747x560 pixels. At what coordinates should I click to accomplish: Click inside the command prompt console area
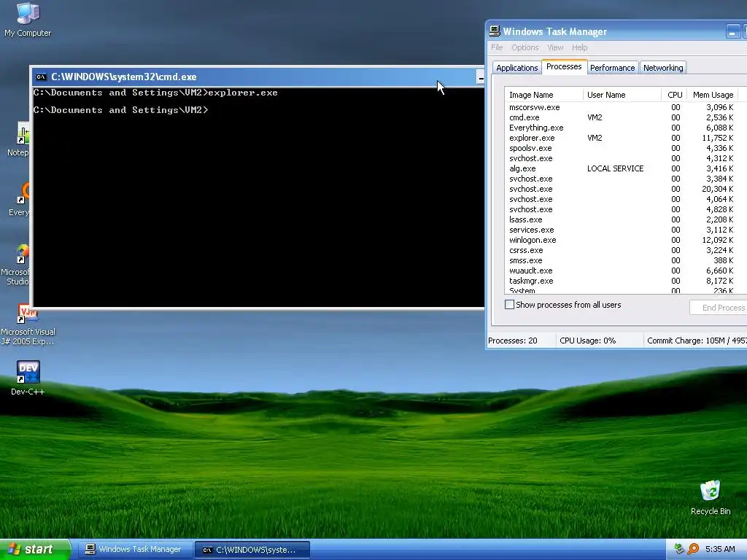point(258,197)
